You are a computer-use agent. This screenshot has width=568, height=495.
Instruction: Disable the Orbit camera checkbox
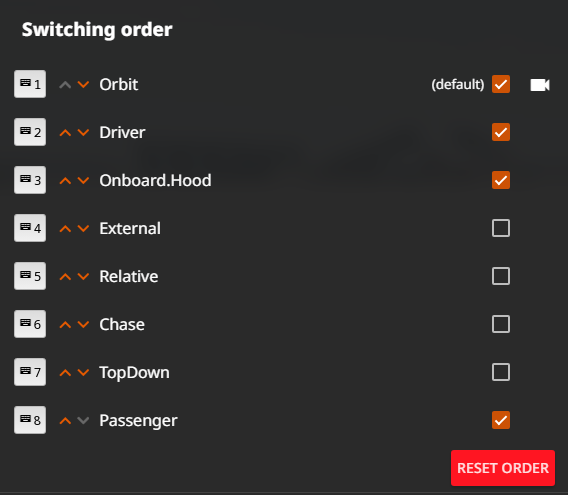click(501, 84)
